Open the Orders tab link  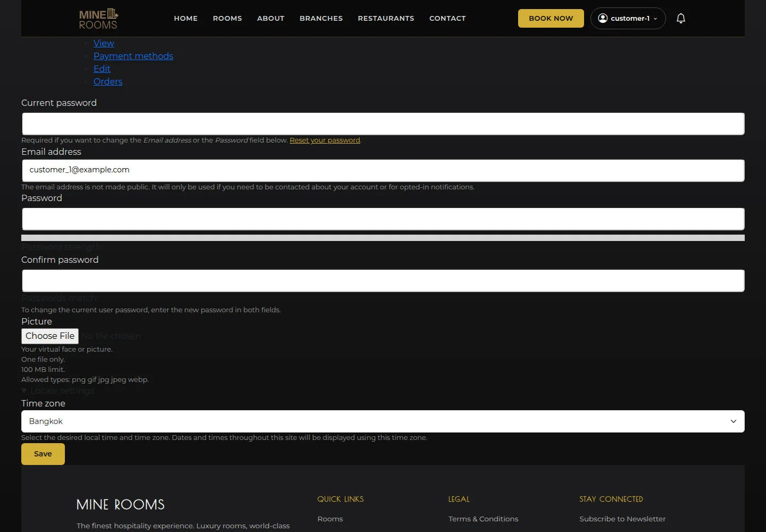coord(108,82)
